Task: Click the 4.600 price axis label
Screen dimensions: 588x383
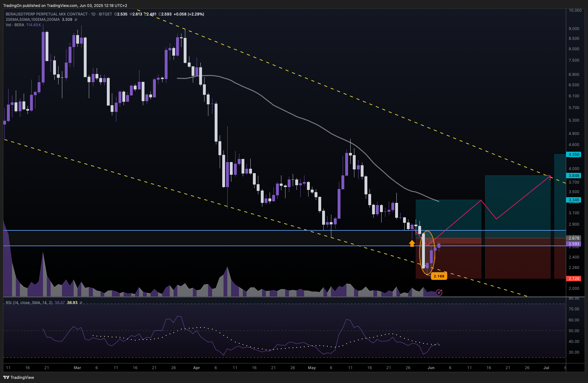Action: [x=574, y=145]
